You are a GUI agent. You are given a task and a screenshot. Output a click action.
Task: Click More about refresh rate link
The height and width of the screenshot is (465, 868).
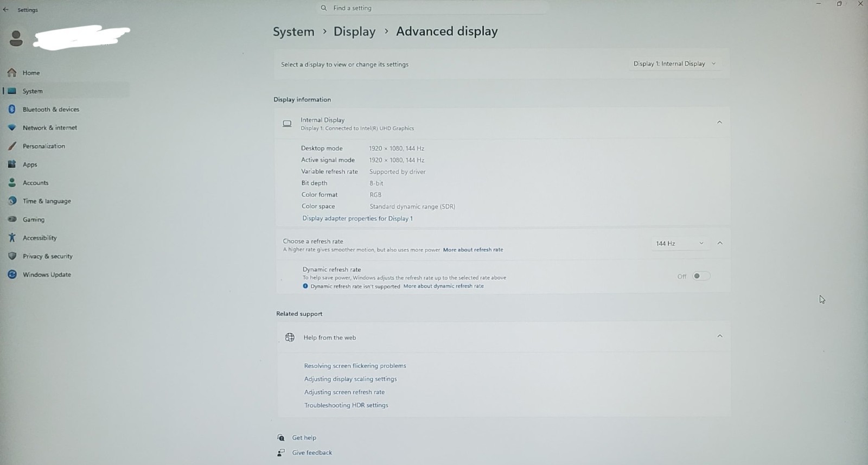(473, 250)
